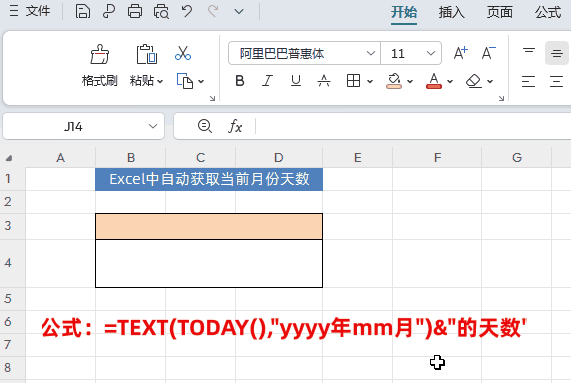Image resolution: width=571 pixels, height=383 pixels.
Task: Cut selection with scissors icon
Action: click(x=183, y=53)
